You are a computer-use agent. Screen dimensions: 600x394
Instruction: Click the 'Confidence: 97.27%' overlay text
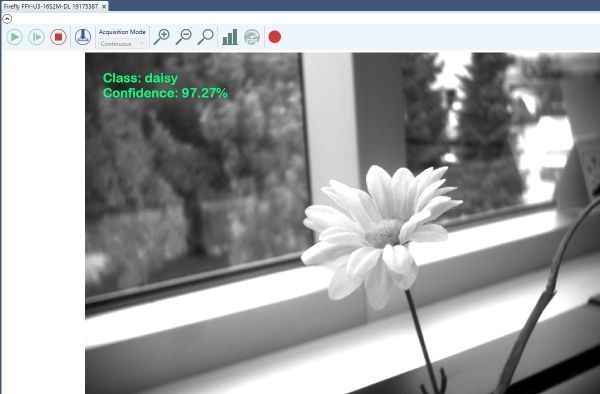tap(165, 93)
